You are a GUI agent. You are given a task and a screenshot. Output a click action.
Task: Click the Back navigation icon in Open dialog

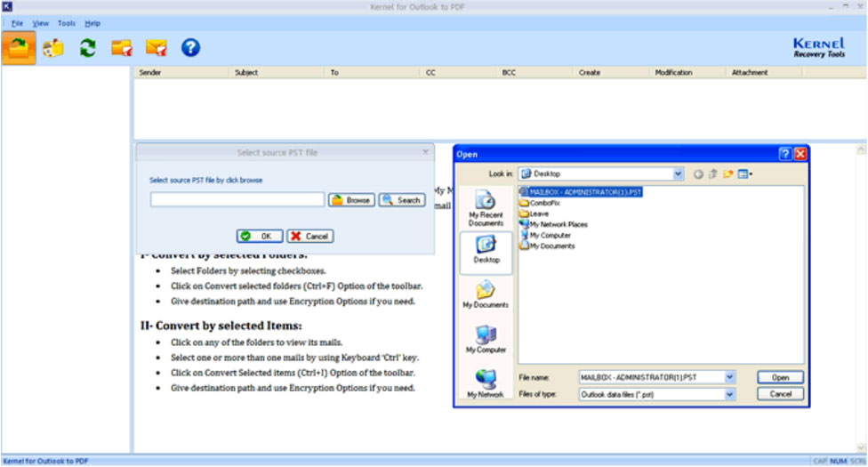pyautogui.click(x=698, y=174)
